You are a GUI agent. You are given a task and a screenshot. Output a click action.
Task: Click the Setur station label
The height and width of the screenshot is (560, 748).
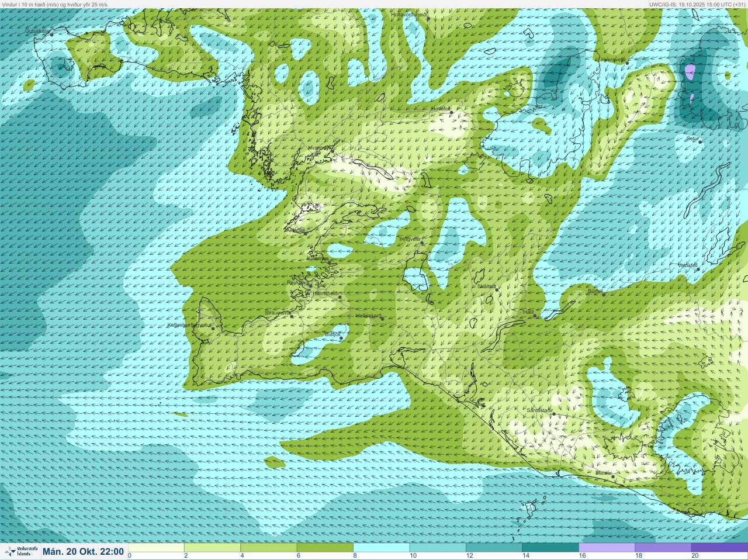[x=692, y=139]
